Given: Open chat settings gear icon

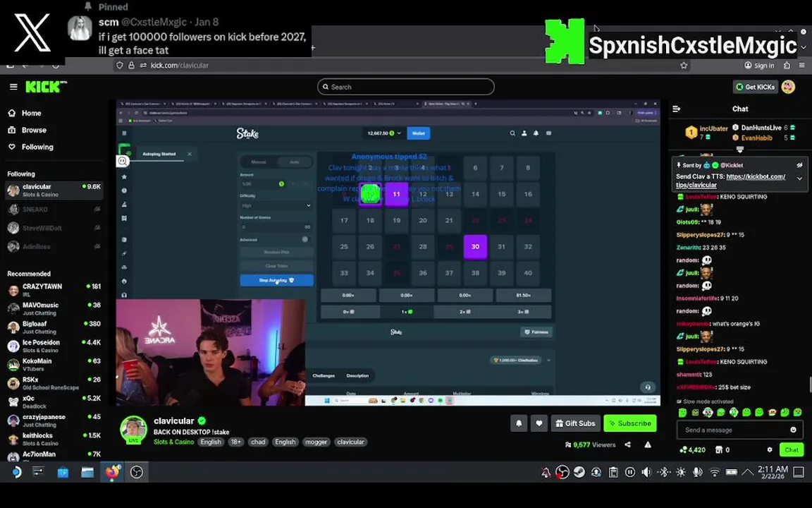Looking at the screenshot, I should tap(770, 450).
